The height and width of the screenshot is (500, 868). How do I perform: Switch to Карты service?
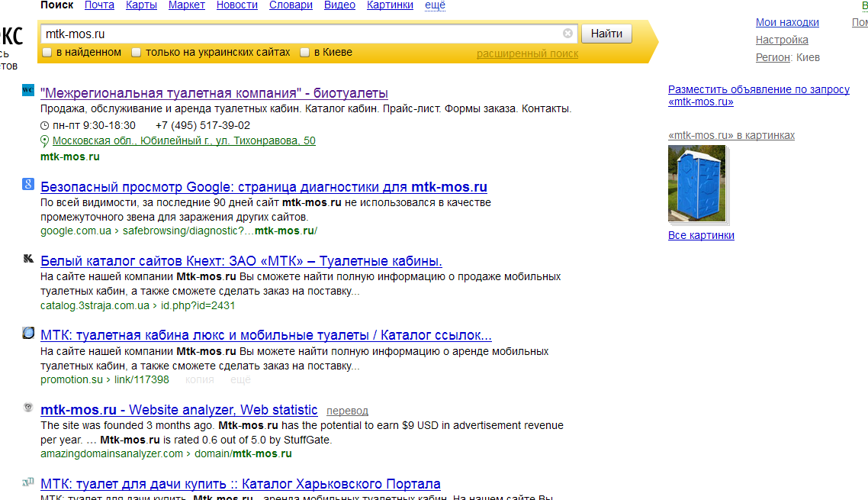click(x=141, y=5)
